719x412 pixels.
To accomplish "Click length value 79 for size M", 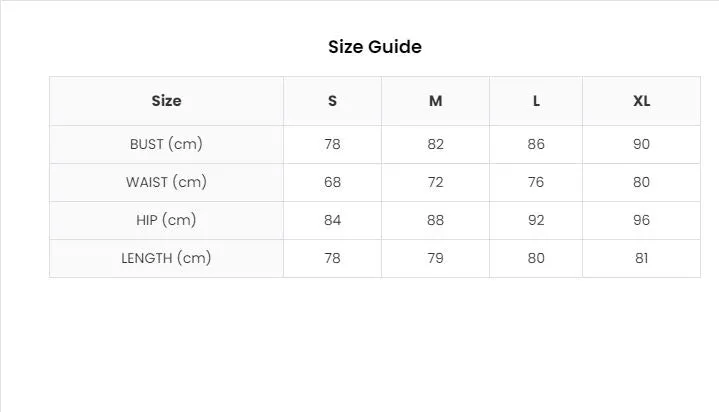I will pyautogui.click(x=436, y=258).
